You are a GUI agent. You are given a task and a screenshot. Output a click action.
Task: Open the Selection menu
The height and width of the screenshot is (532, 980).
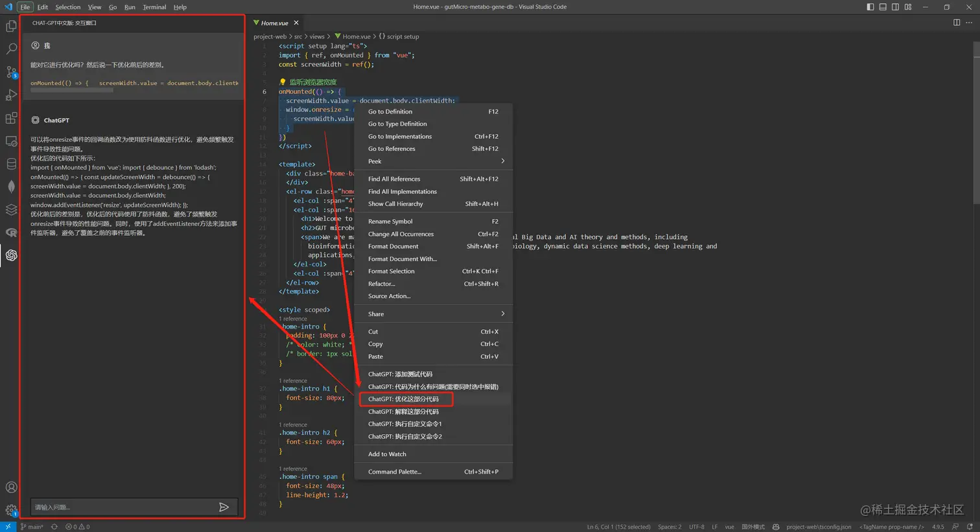point(68,7)
